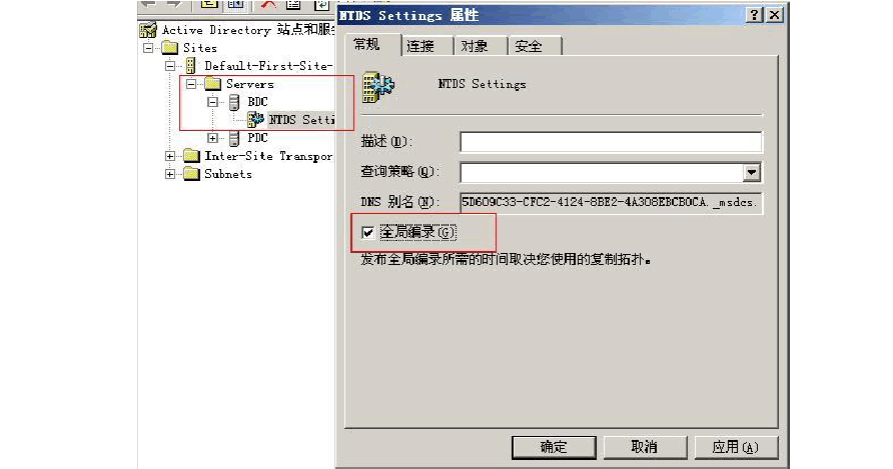The height and width of the screenshot is (469, 893).
Task: Click the 确定 button
Action: point(554,447)
